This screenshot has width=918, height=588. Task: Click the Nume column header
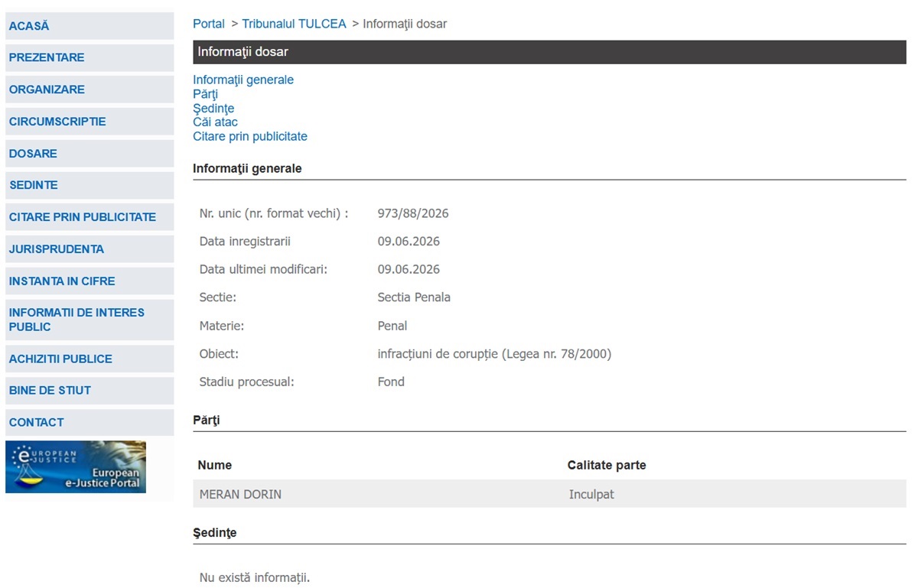pos(215,465)
